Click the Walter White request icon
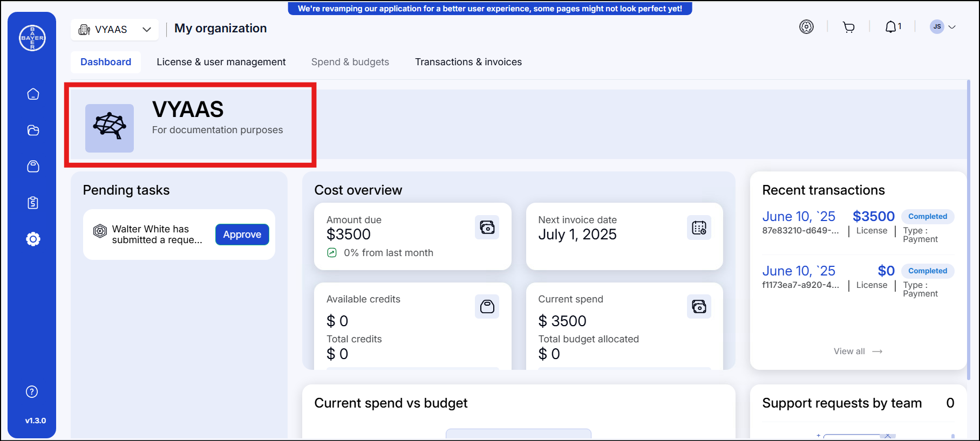Screen dimensions: 980x441 point(100,231)
